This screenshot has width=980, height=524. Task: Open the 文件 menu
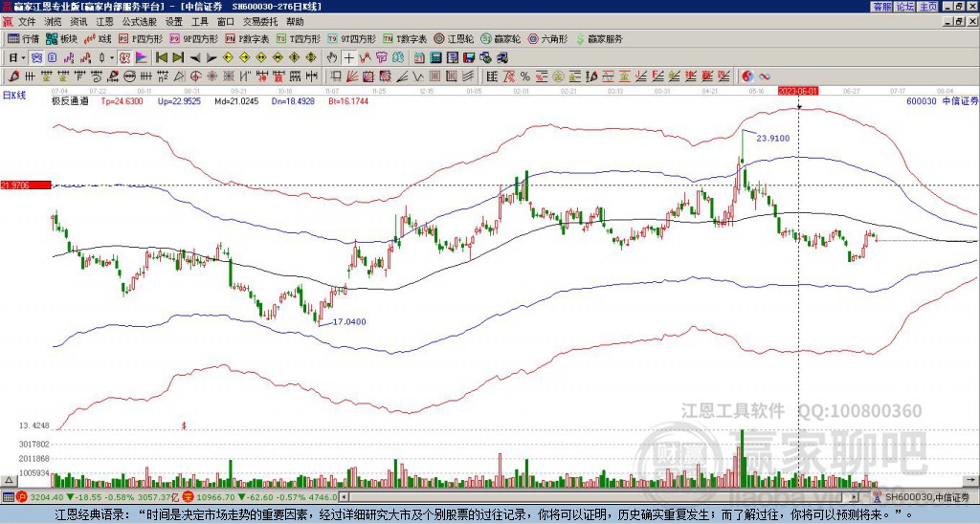click(27, 22)
